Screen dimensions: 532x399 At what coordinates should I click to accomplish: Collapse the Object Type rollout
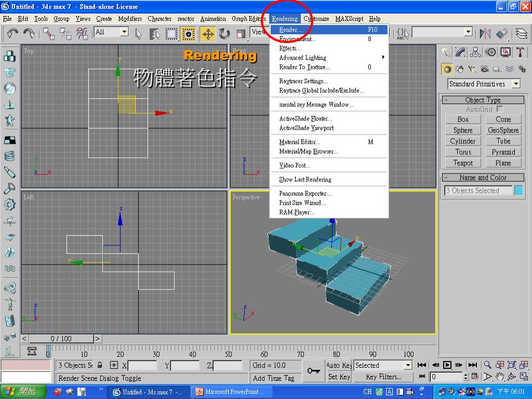point(483,100)
